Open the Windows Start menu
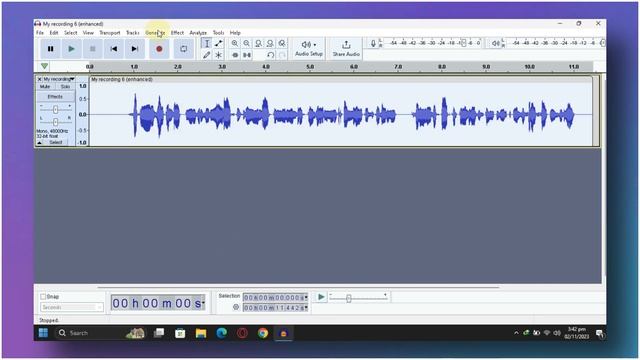The image size is (640, 360). 43,333
